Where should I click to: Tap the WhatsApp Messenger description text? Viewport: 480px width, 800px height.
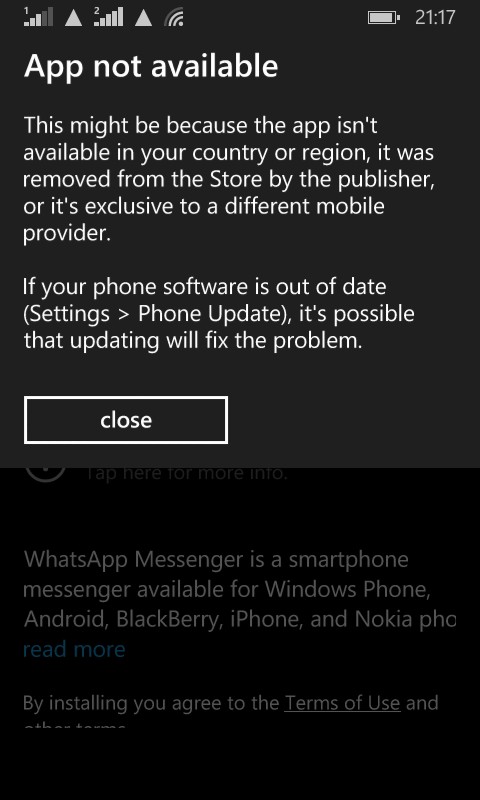[240, 590]
